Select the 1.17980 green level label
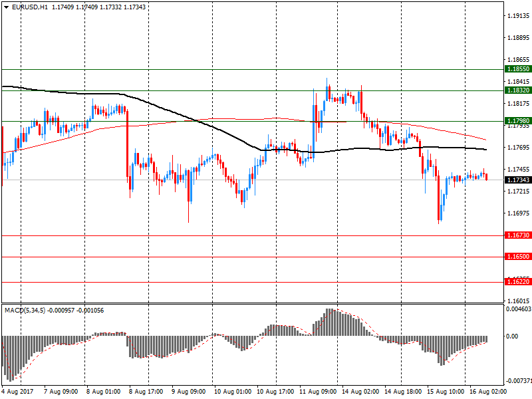 pos(518,121)
